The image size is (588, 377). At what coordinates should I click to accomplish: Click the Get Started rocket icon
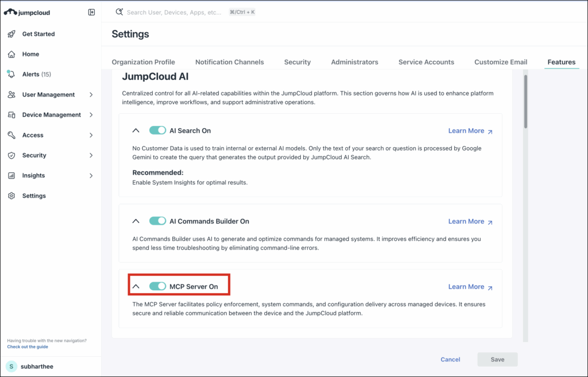11,34
